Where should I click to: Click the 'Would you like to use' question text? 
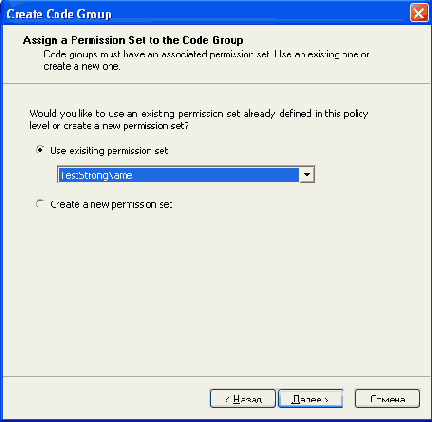pyautogui.click(x=199, y=119)
